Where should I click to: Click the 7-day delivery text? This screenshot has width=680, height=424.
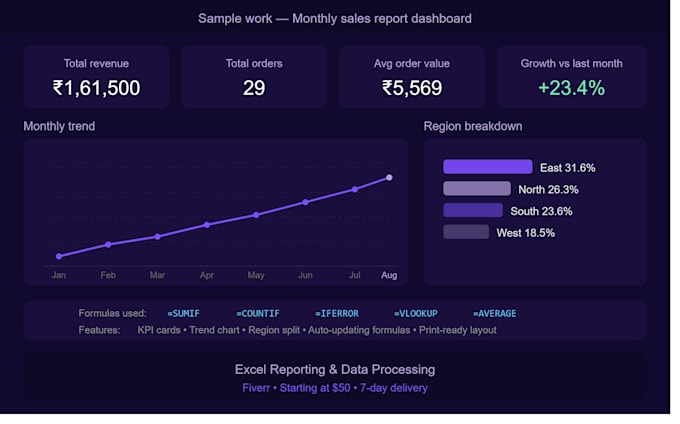[394, 388]
